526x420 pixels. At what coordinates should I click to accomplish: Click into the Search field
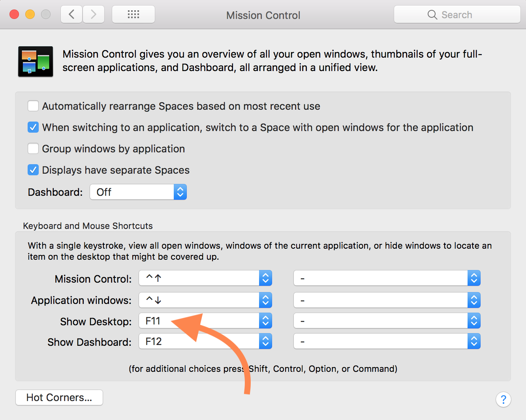[457, 15]
